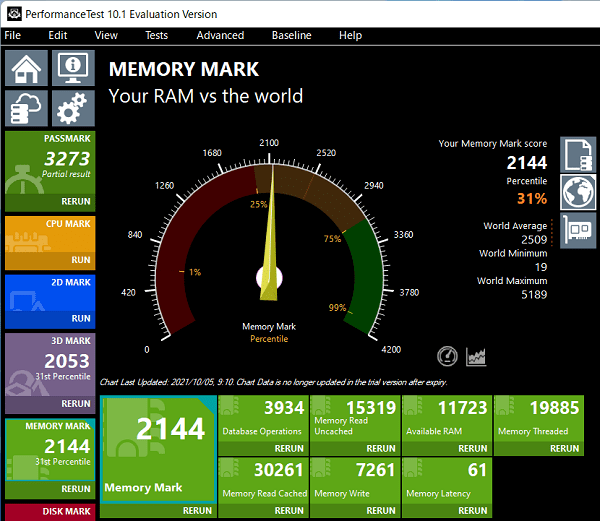
Task: Open the Baseline menu
Action: coord(292,36)
